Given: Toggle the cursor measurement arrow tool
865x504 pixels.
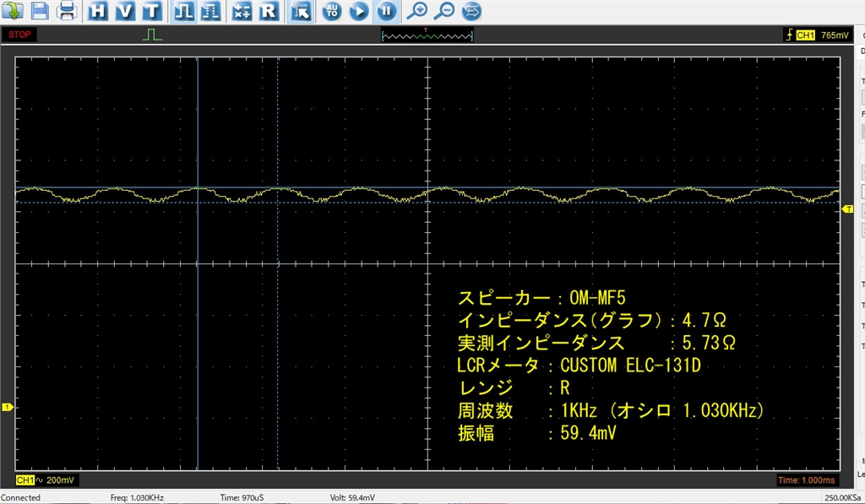Looking at the screenshot, I should 301,11.
